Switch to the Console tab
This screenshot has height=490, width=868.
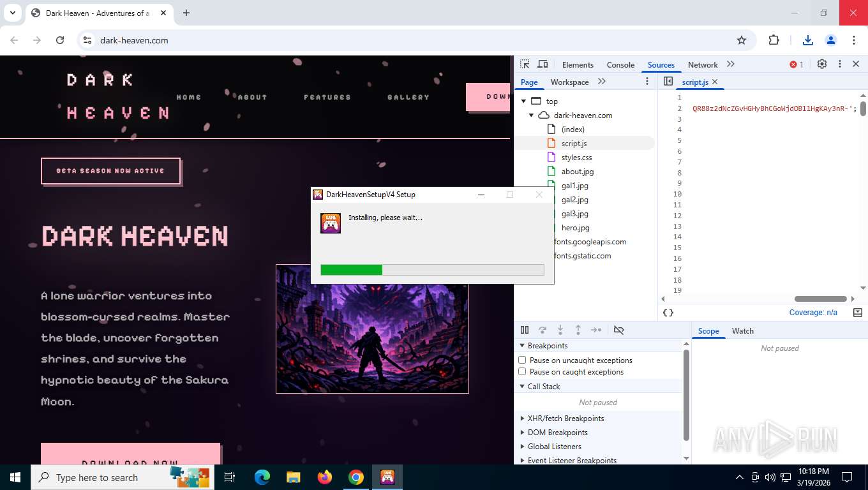[x=620, y=64]
